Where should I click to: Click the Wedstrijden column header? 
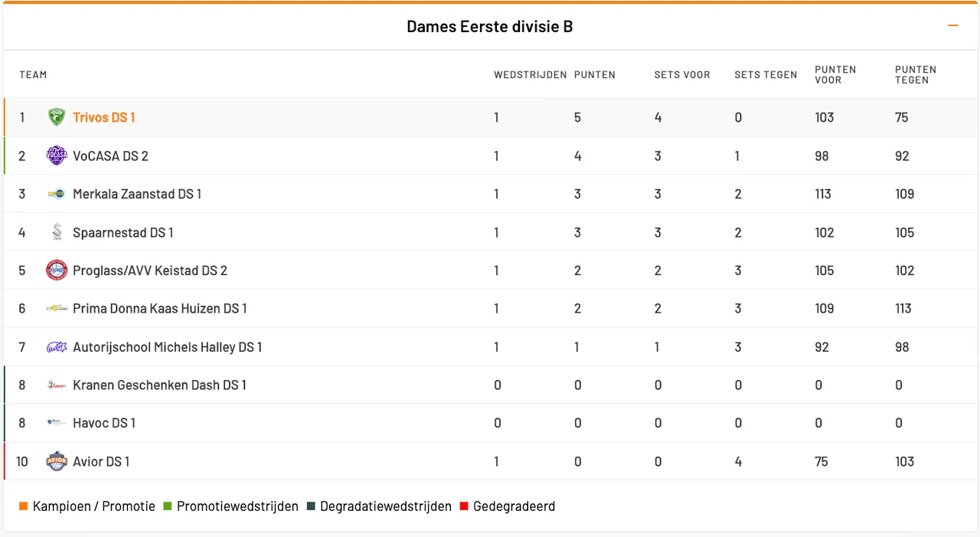pyautogui.click(x=530, y=75)
